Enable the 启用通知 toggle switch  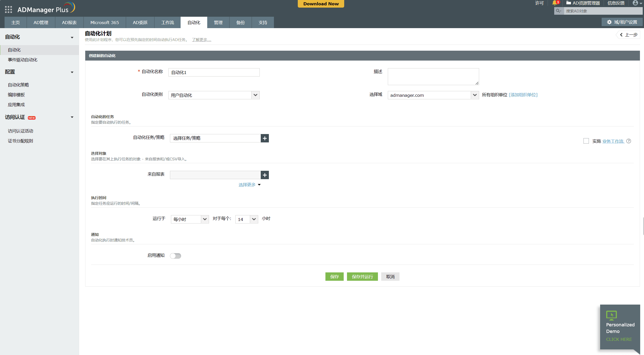coord(176,256)
